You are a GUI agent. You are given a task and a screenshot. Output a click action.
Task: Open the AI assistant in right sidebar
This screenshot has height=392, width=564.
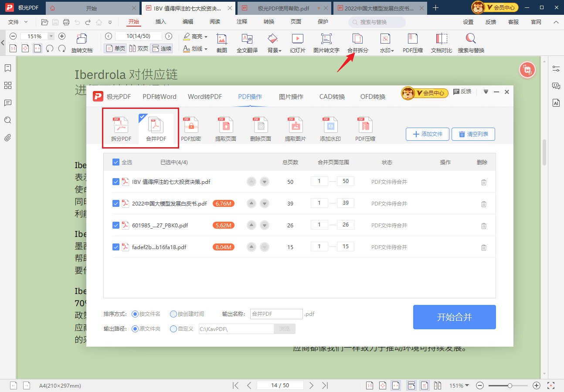point(556,103)
